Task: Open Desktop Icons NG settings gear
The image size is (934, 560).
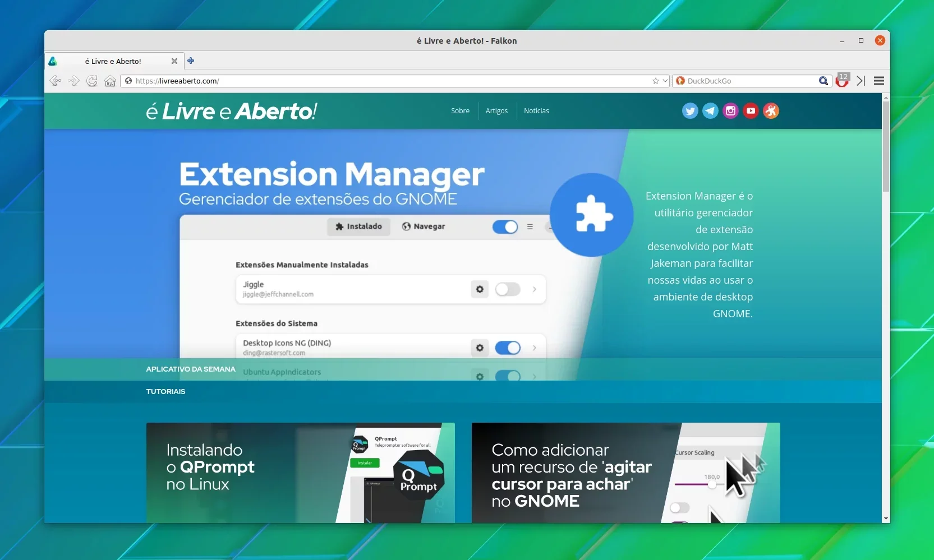Action: coord(480,348)
